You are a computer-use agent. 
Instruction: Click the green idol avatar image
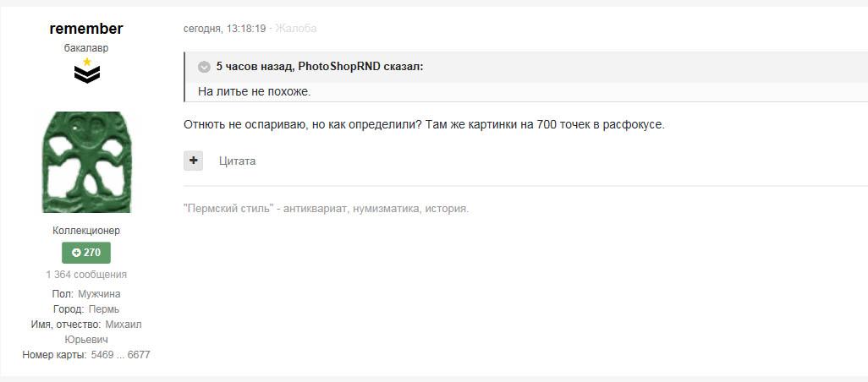pos(86,162)
